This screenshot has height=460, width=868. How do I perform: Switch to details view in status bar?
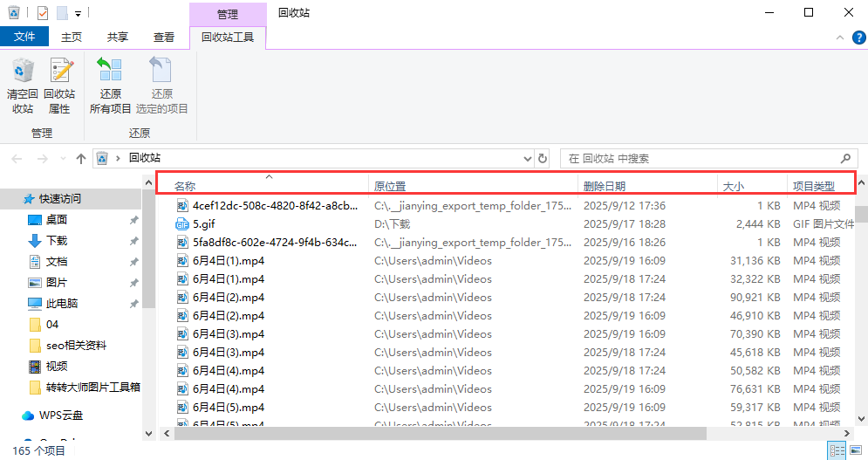[x=837, y=450]
